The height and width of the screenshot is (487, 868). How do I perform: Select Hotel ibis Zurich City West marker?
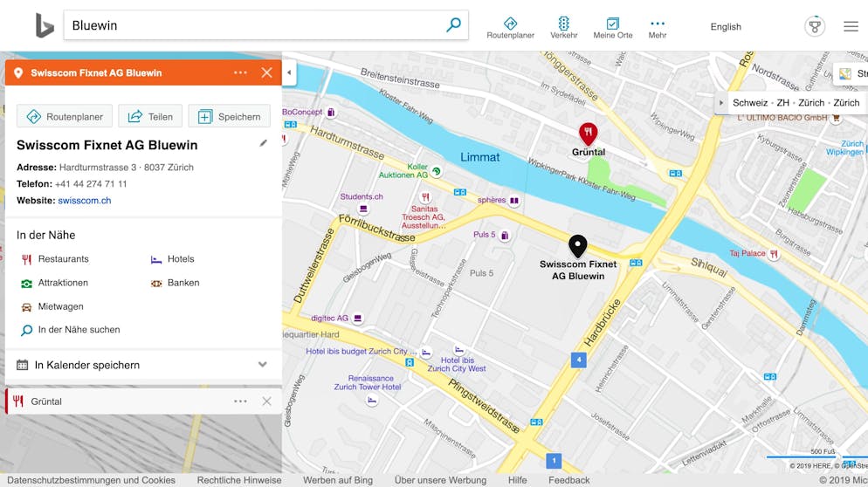click(458, 350)
